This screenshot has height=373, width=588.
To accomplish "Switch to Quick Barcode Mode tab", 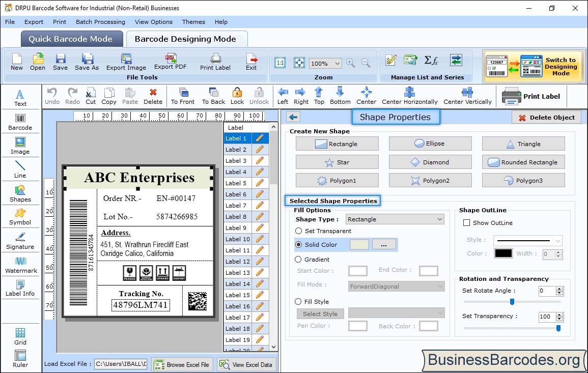I will click(x=72, y=39).
